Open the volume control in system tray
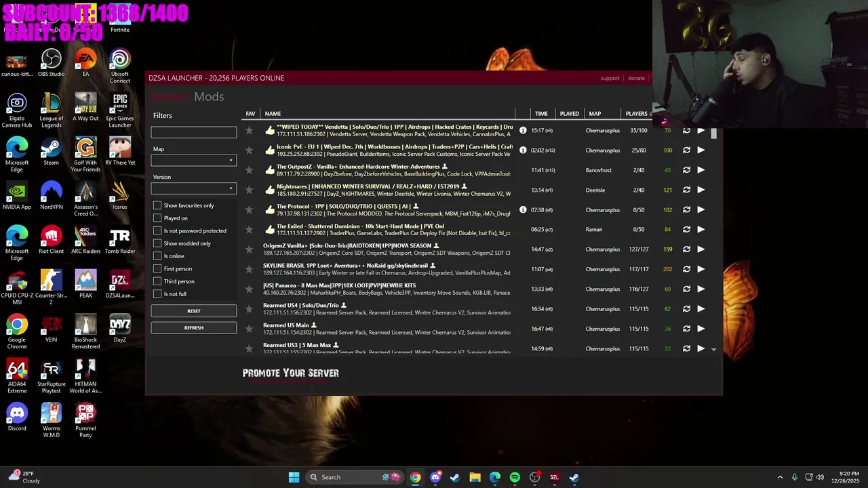 [820, 477]
